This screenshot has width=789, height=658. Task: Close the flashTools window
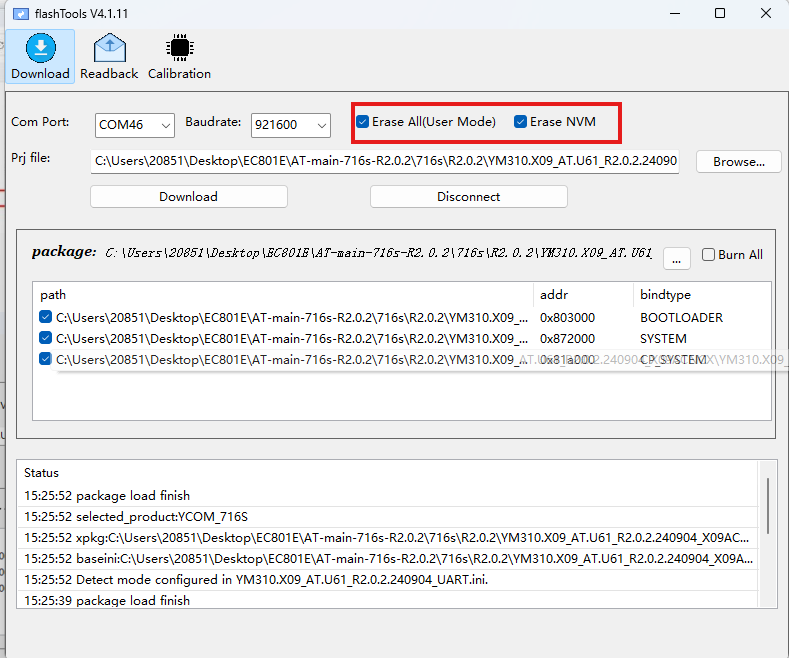click(765, 14)
